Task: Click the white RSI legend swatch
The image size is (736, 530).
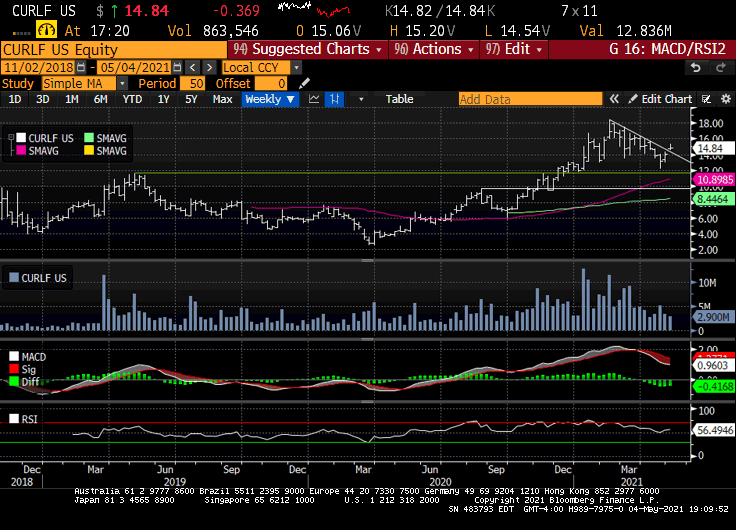Action: [14, 419]
